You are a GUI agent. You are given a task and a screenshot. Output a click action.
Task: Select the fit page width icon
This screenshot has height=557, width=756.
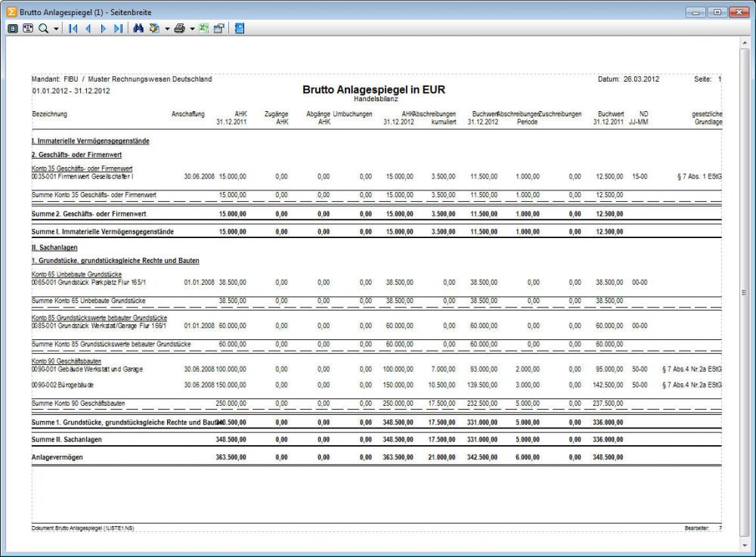(x=28, y=29)
